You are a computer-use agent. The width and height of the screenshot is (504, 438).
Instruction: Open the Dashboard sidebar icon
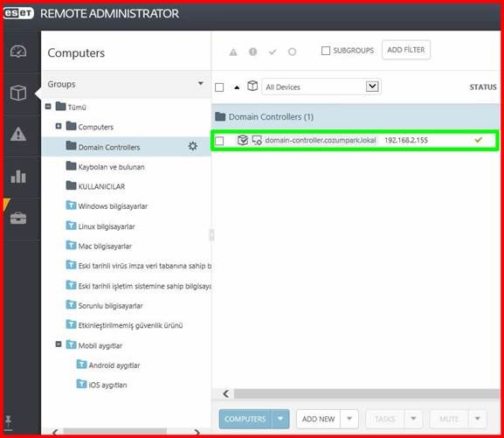[x=18, y=52]
